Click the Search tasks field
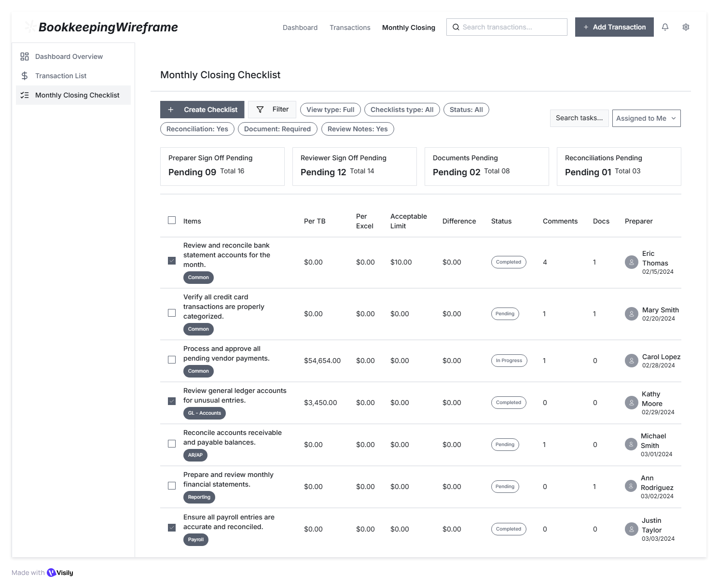 tap(579, 118)
